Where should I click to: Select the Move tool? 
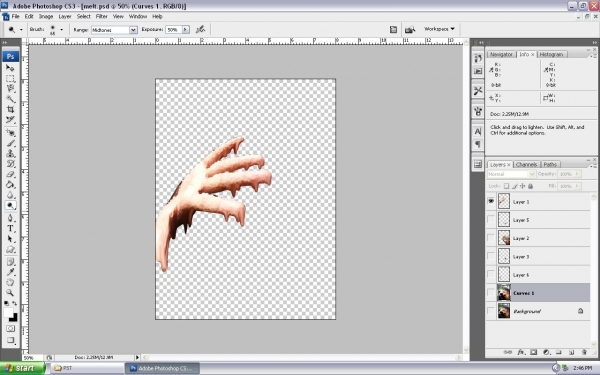click(10, 68)
